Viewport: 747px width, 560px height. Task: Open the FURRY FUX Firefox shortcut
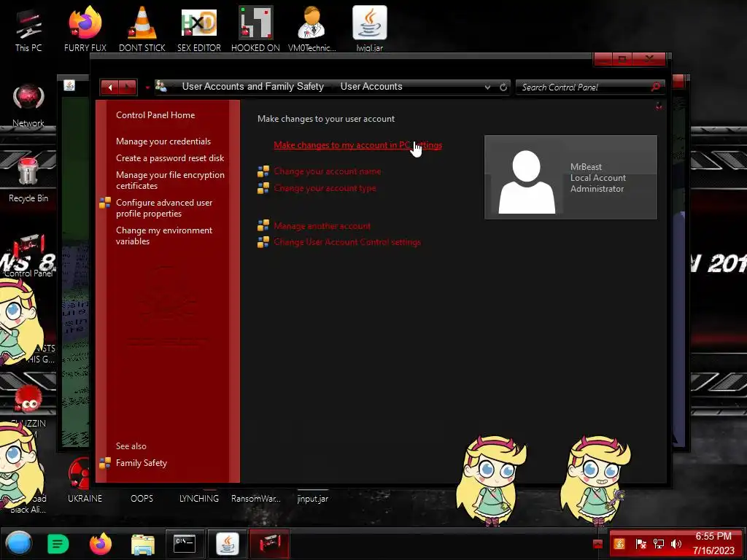(x=85, y=30)
